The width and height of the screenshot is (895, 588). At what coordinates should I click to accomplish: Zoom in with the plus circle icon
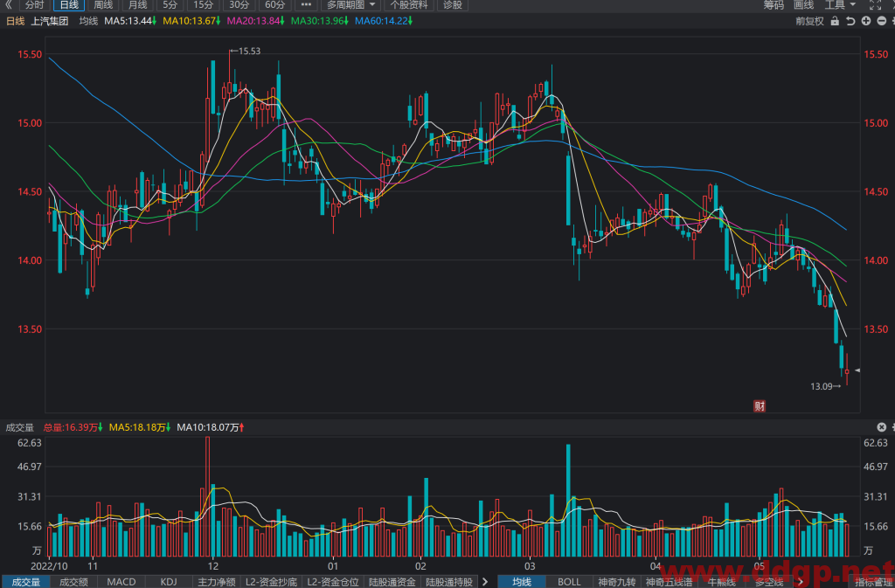(x=866, y=21)
